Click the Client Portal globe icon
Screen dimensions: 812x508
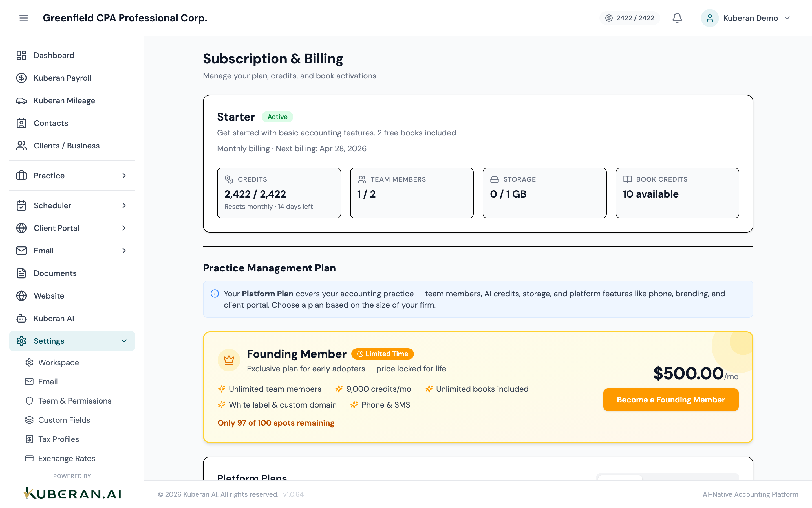click(x=21, y=228)
